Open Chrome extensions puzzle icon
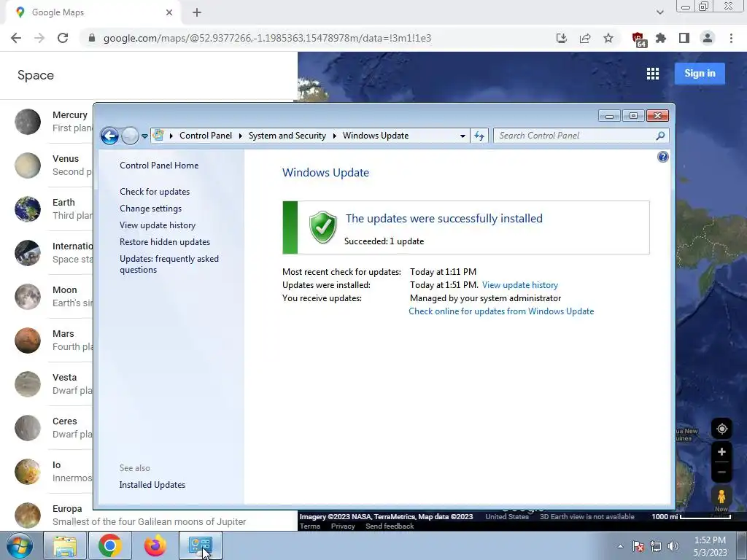747x560 pixels. click(661, 38)
